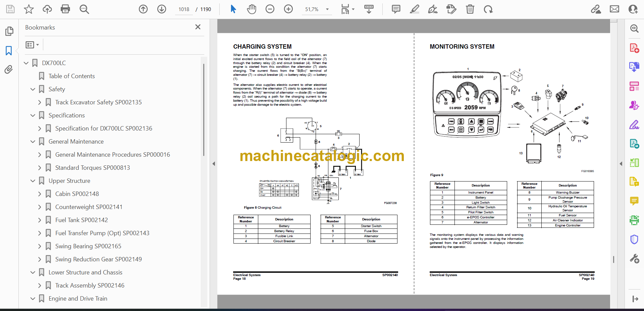Open Swing Reduction Gear SP002149 bookmark
The image size is (644, 311).
click(x=99, y=259)
